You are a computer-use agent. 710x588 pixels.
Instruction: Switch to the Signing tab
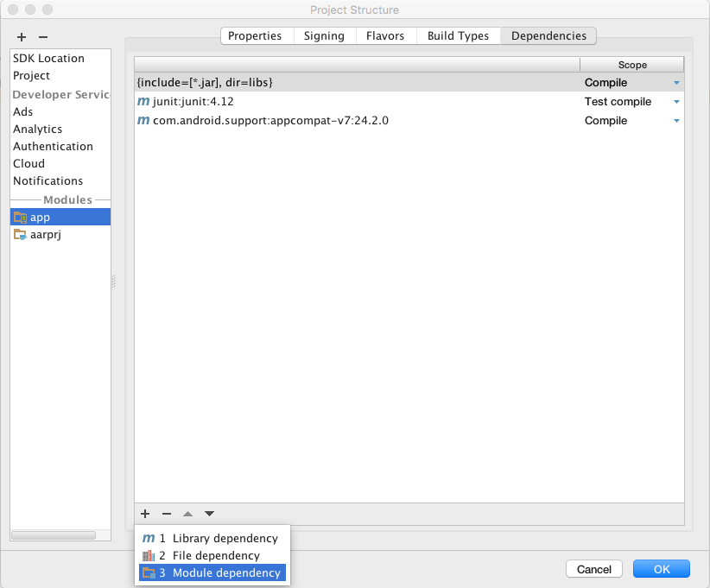pyautogui.click(x=324, y=35)
